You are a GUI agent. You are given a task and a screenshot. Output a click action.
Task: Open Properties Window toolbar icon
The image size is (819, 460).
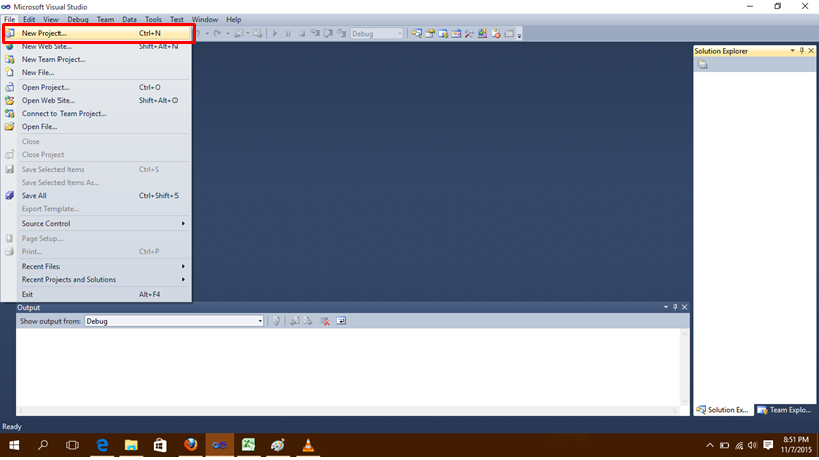(x=430, y=33)
